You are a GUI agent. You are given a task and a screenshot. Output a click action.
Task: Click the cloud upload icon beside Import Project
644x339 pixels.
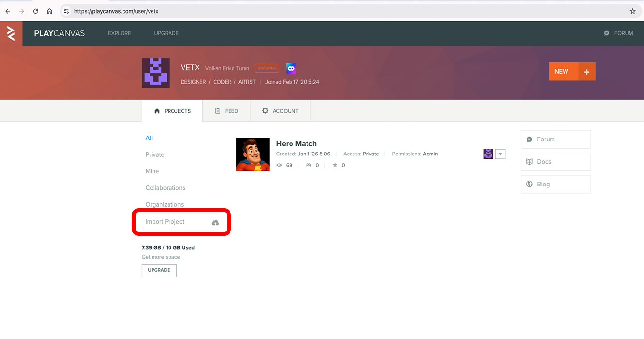click(x=215, y=222)
